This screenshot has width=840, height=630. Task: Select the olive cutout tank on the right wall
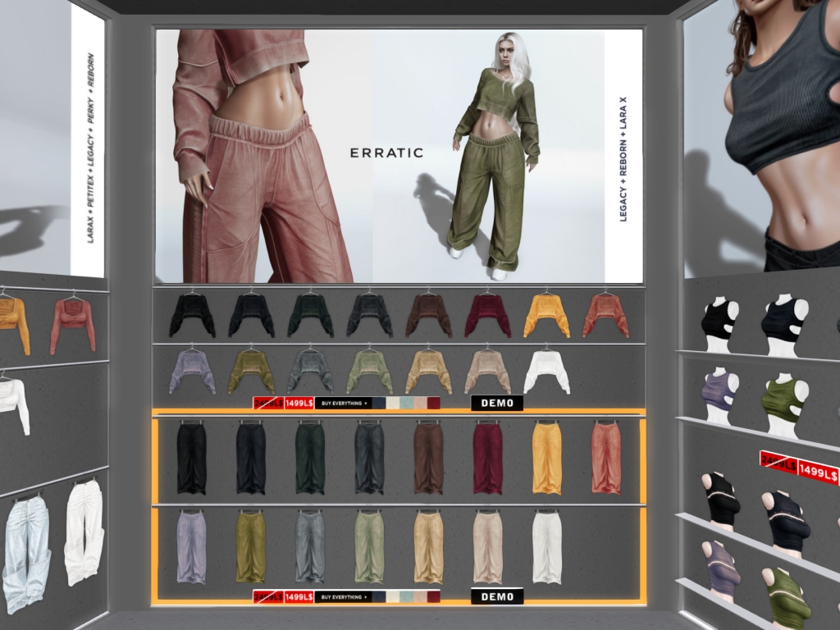coord(783,406)
